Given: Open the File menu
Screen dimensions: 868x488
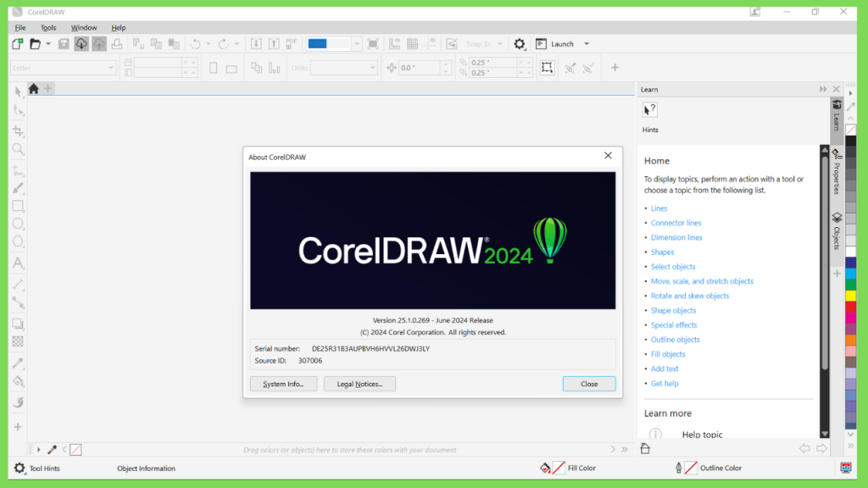Looking at the screenshot, I should point(20,28).
